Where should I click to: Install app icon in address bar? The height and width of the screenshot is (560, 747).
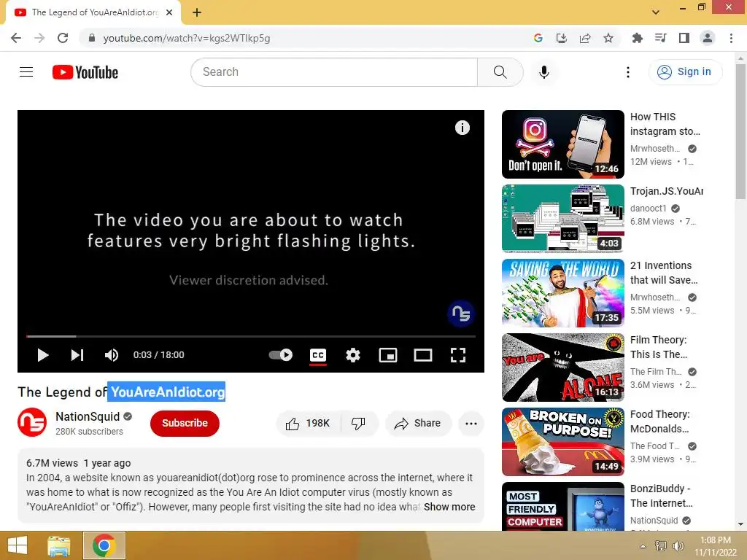pos(562,38)
